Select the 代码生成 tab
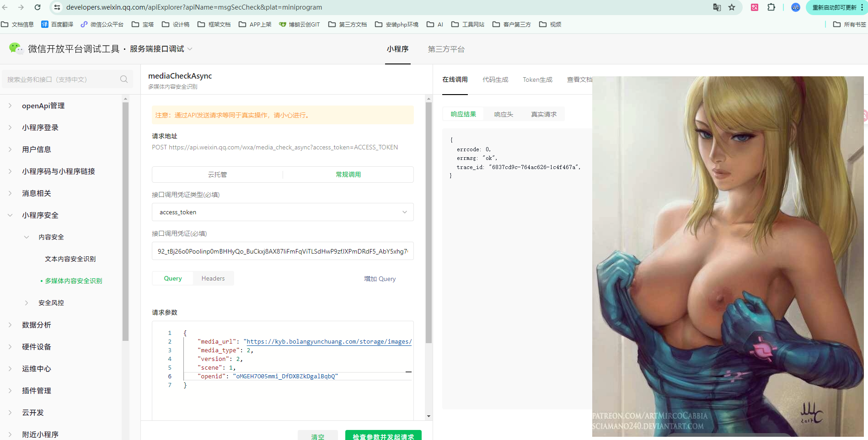Viewport: 868px width, 440px height. [x=495, y=80]
